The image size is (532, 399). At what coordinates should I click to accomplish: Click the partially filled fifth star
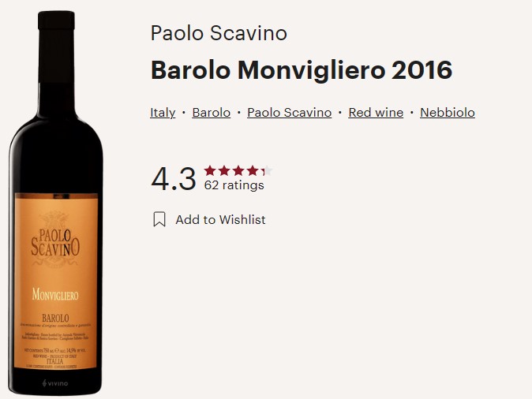point(267,170)
